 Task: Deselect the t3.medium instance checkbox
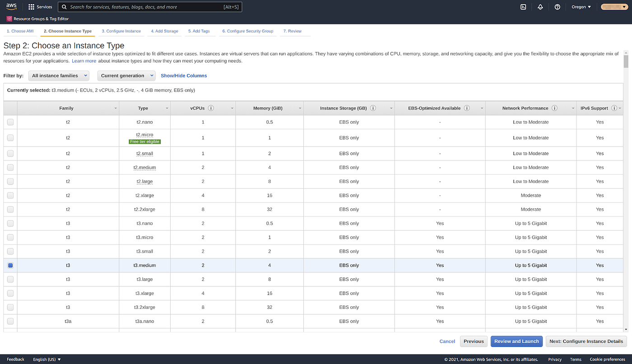point(10,265)
